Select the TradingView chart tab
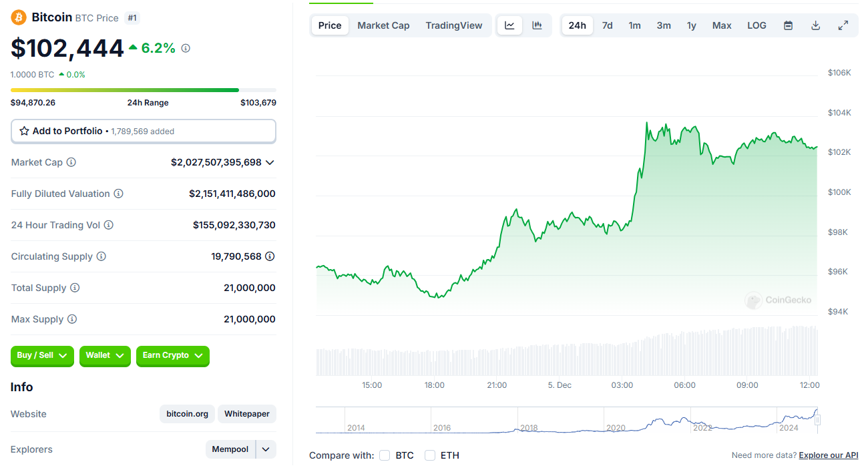 (454, 25)
